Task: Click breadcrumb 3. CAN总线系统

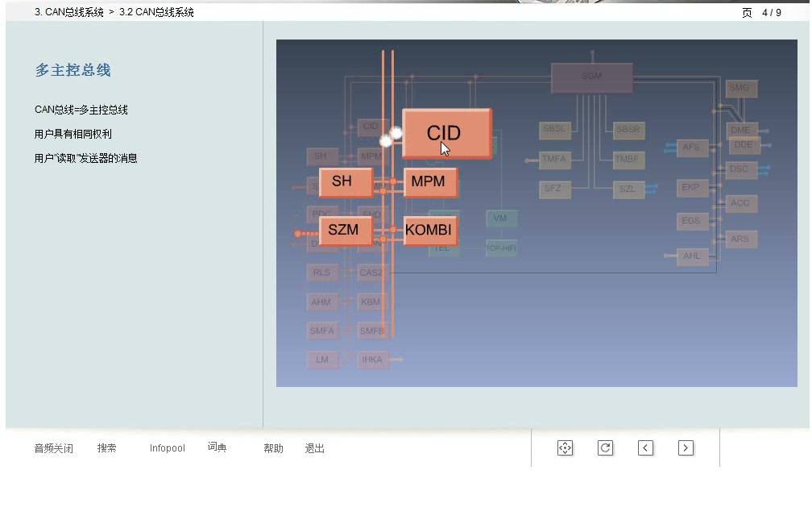Action: (69, 12)
